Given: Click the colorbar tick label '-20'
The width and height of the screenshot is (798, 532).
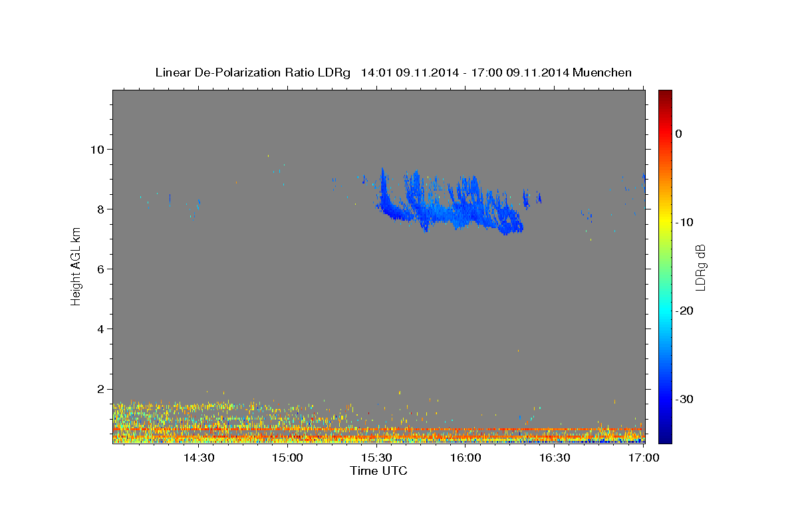Looking at the screenshot, I should 684,311.
